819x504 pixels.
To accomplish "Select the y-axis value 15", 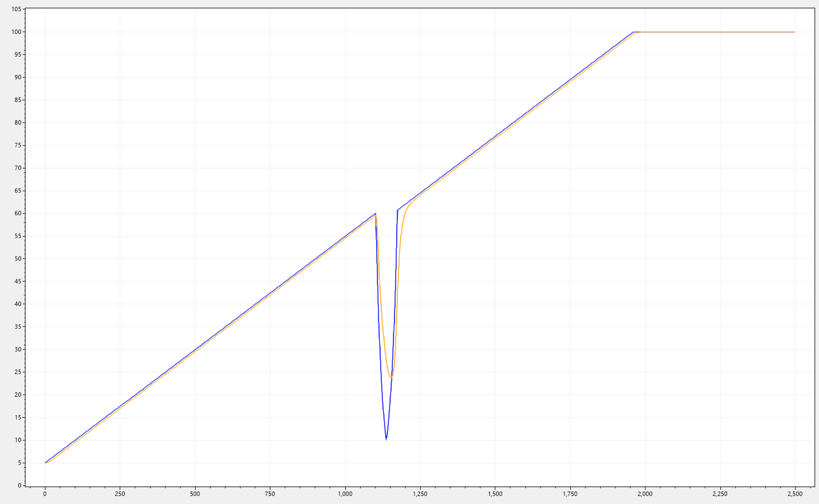I will click(x=18, y=417).
